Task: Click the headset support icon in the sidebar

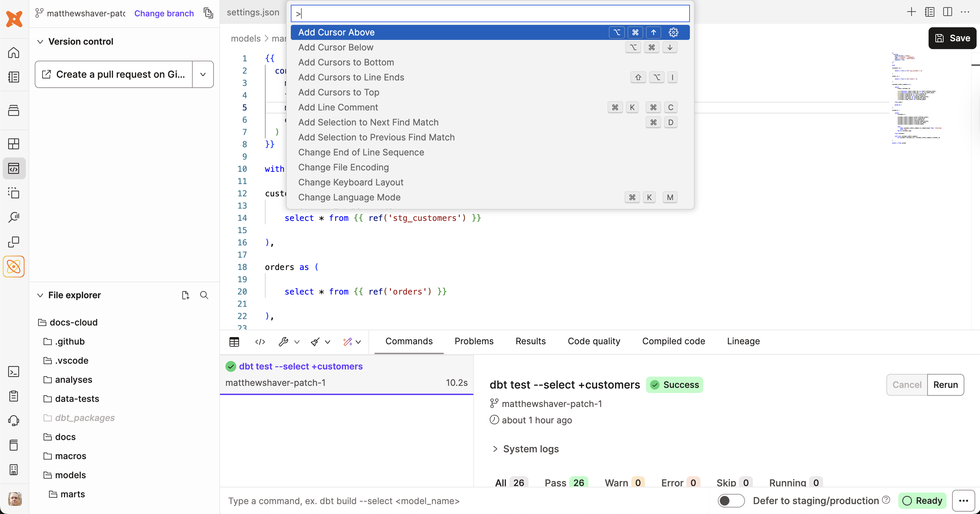Action: 14,420
